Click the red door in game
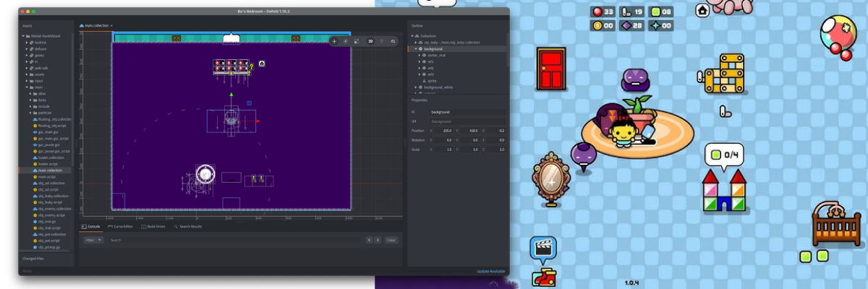This screenshot has width=868, height=289. [550, 69]
